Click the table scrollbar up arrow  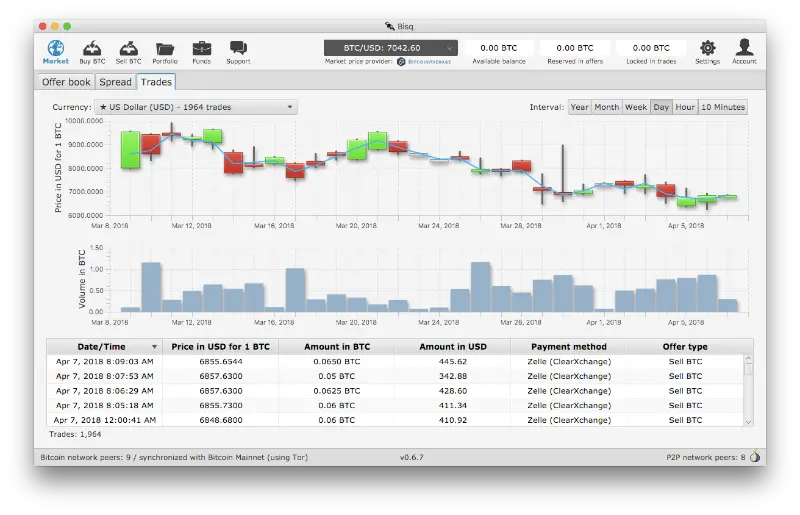click(748, 359)
